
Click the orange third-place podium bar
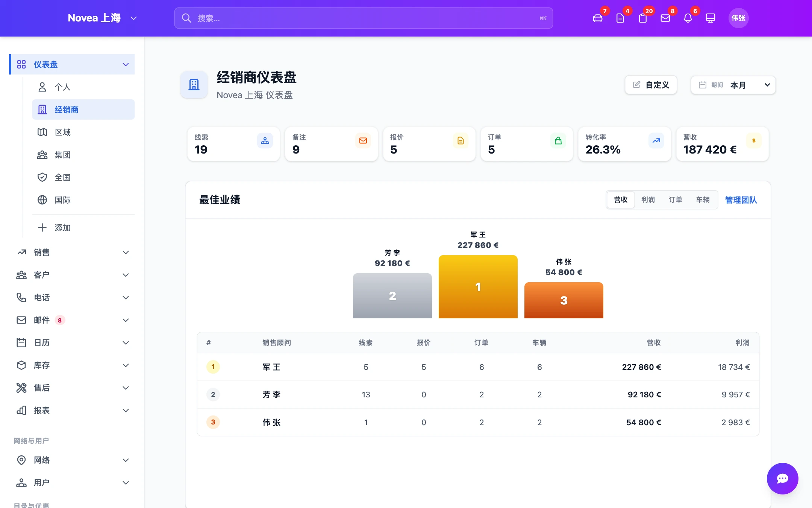(564, 300)
